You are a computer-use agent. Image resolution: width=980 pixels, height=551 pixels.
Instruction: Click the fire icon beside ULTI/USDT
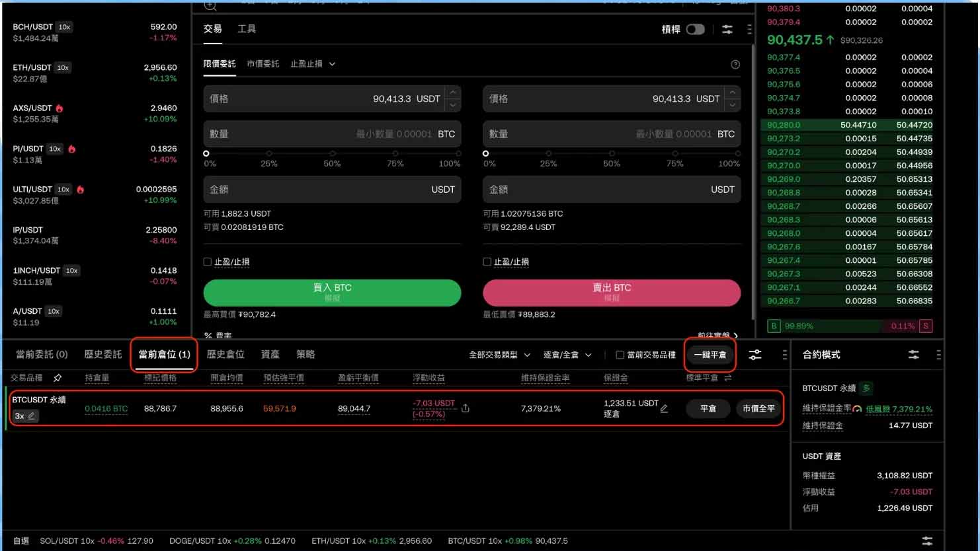(x=80, y=190)
